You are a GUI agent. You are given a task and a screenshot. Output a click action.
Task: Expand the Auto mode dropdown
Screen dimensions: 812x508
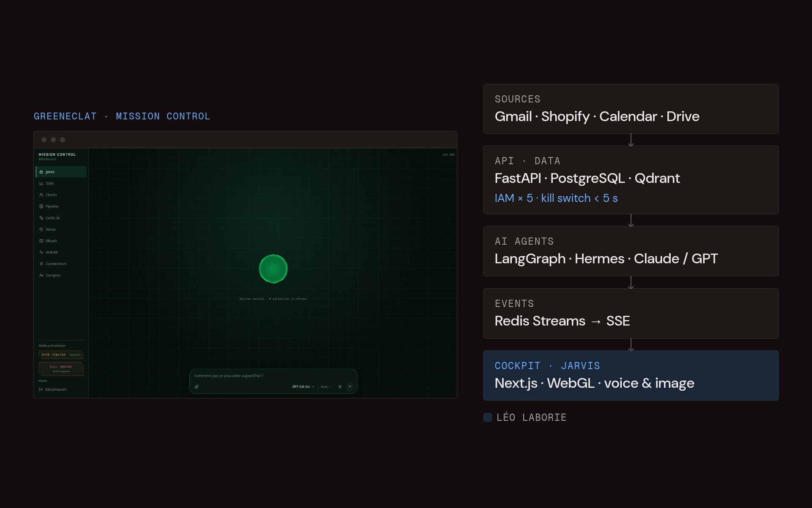[326, 387]
